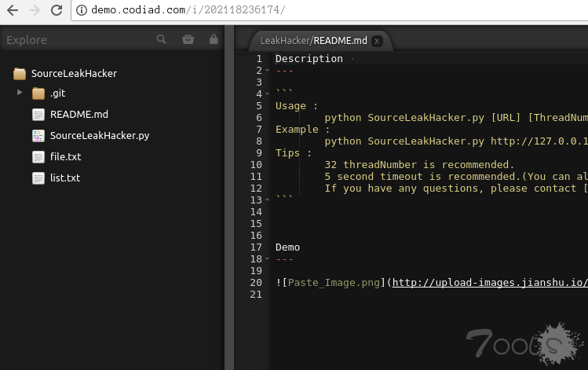Open the file search magnifier icon
The height and width of the screenshot is (370, 588).
pyautogui.click(x=161, y=39)
